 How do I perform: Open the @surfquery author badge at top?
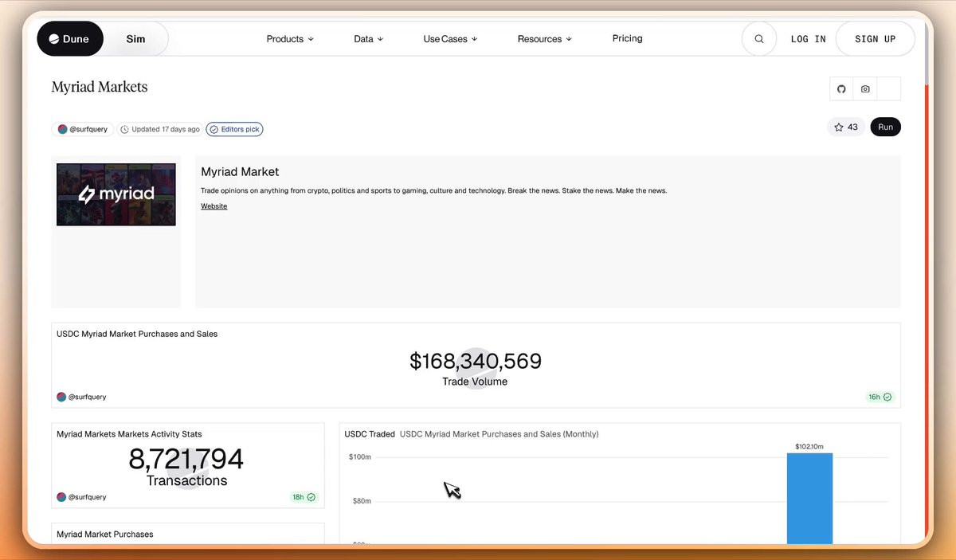(83, 129)
